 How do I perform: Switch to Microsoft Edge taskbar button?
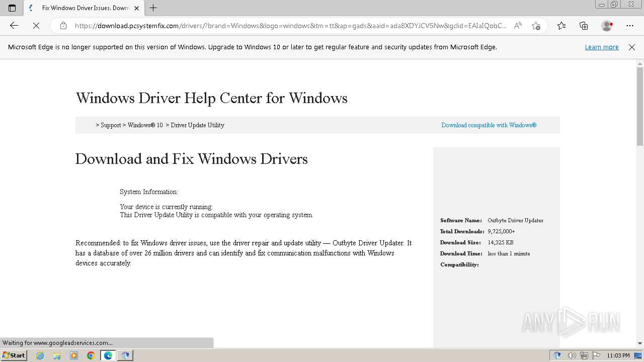[108, 355]
